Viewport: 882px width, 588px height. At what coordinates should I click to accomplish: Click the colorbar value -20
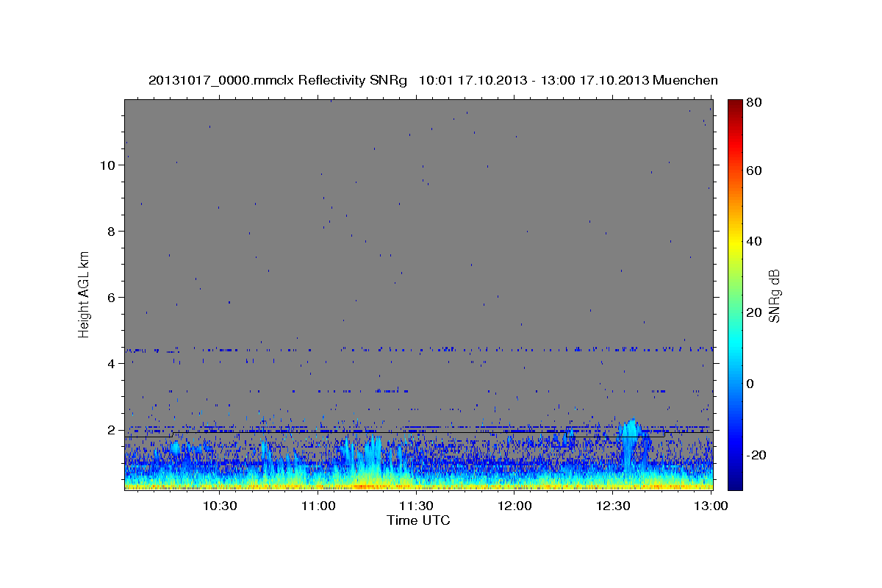click(x=757, y=455)
